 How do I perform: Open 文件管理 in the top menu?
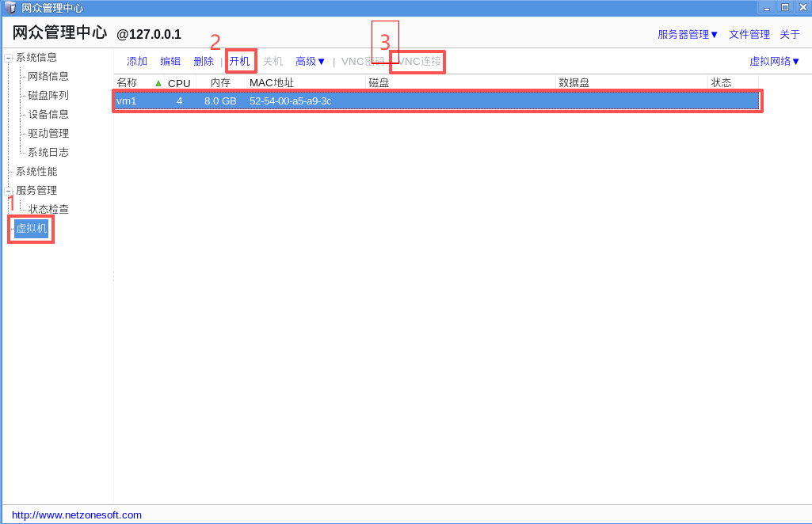point(749,35)
